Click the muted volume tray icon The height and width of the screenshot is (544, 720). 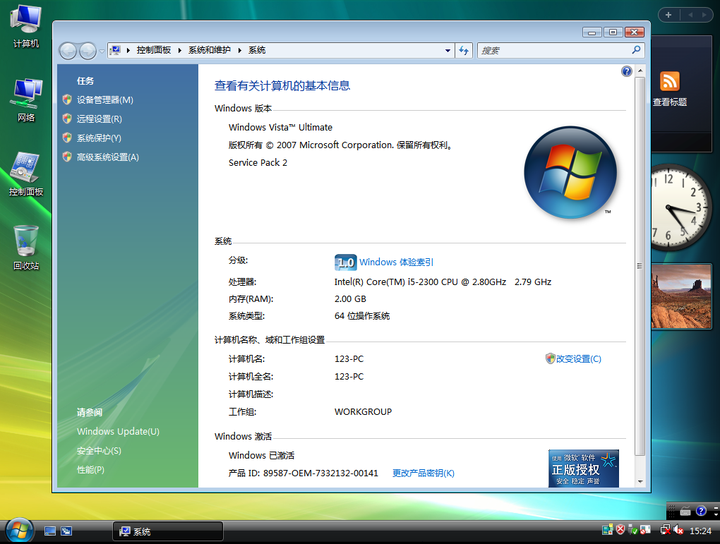click(x=679, y=530)
